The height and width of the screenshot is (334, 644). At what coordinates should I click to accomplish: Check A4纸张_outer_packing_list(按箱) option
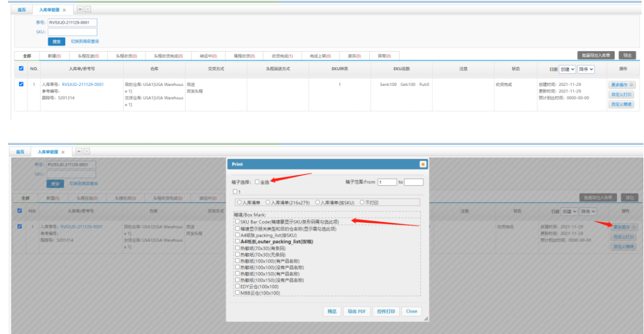pyautogui.click(x=237, y=241)
